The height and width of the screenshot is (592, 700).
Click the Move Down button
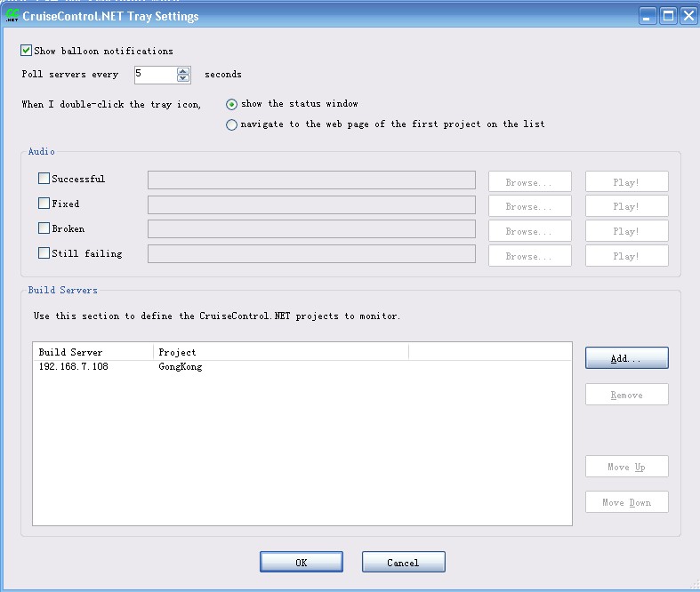(627, 502)
